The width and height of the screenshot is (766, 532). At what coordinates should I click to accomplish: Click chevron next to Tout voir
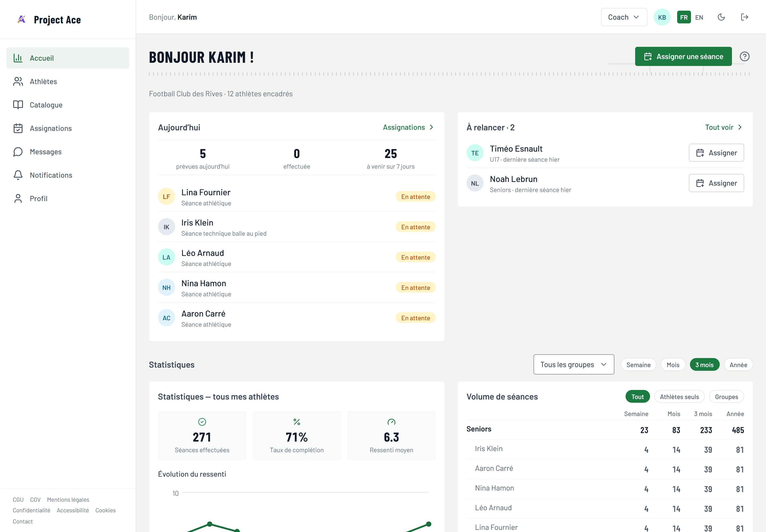pos(740,127)
